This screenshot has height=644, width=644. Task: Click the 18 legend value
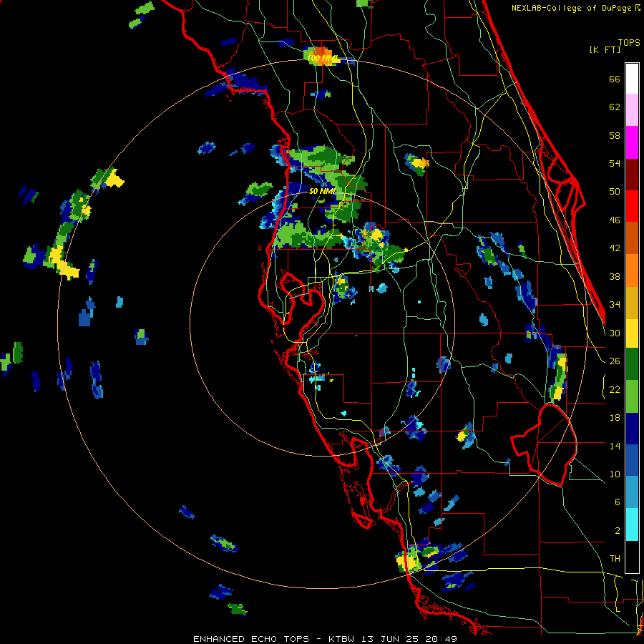point(615,418)
